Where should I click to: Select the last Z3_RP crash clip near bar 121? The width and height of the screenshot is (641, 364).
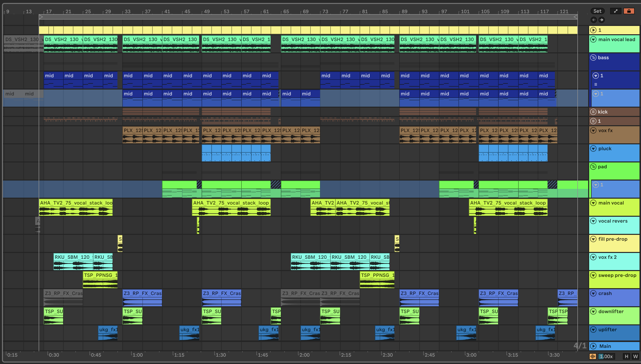point(568,297)
